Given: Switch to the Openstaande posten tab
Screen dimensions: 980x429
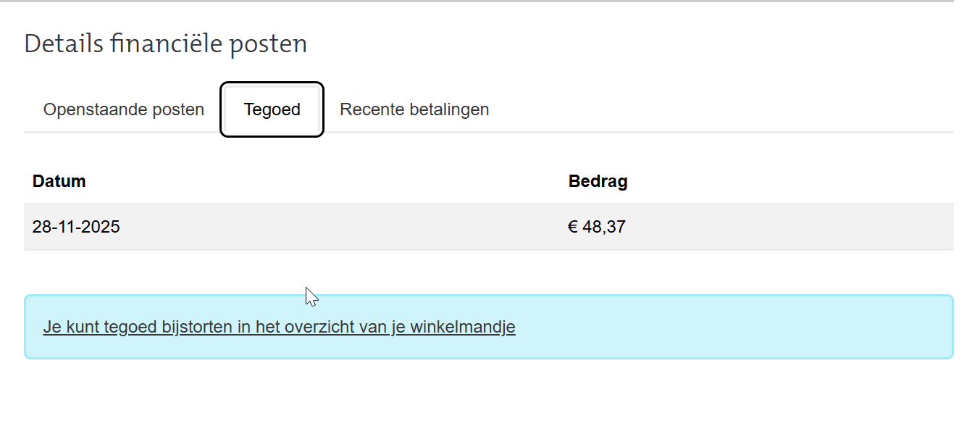Looking at the screenshot, I should pyautogui.click(x=124, y=109).
